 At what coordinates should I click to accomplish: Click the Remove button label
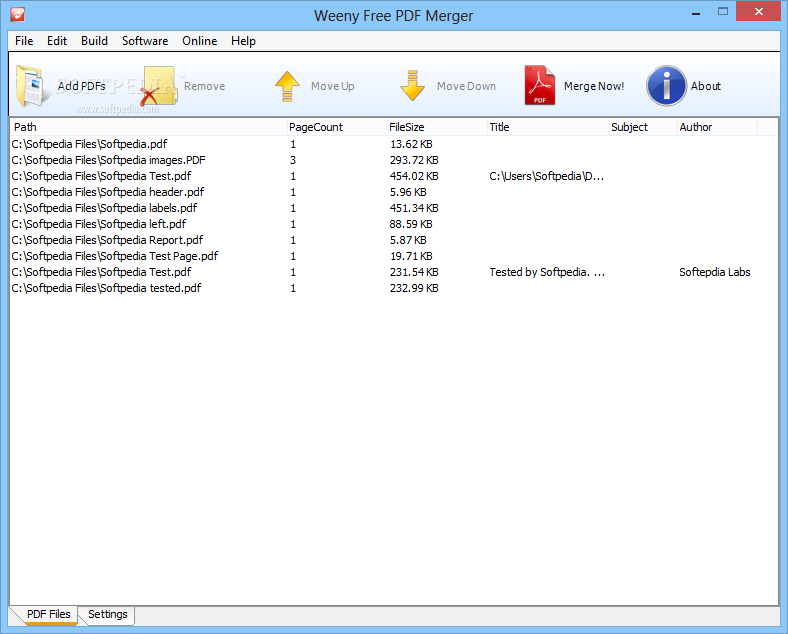tap(205, 86)
